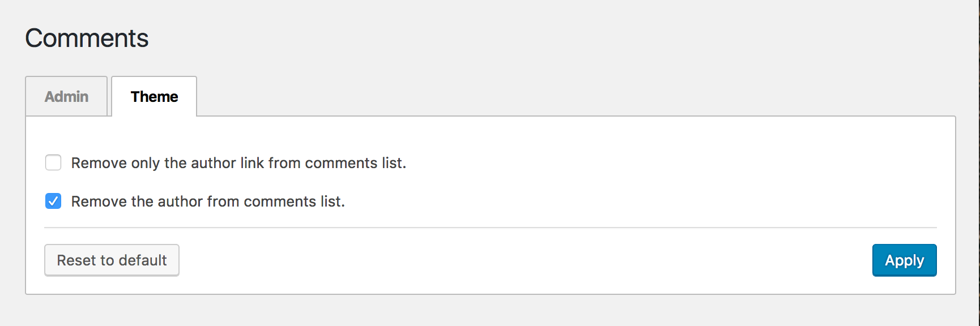This screenshot has width=980, height=326.
Task: Click the "Remove the author from comments list" label
Action: tap(208, 201)
